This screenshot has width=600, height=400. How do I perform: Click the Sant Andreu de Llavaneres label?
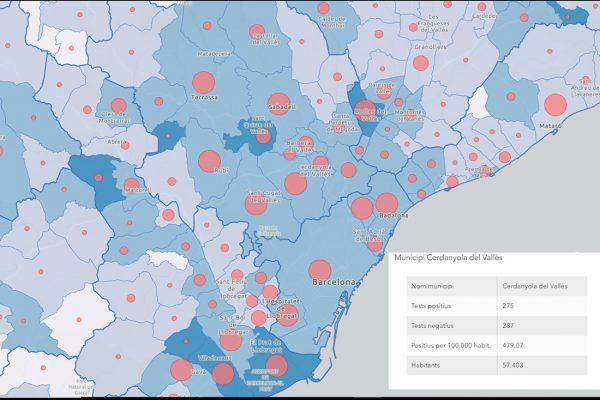pos(585,87)
